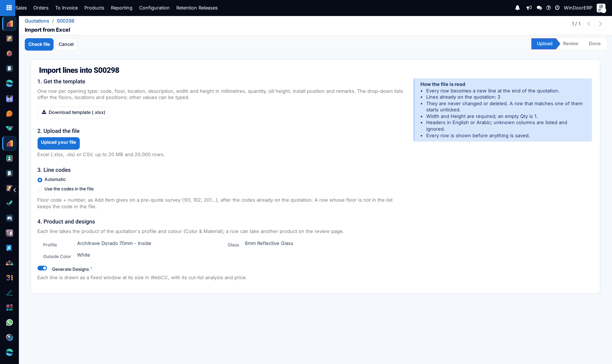Go to next record arrow
Viewport: 612px width, 364px height.
601,24
